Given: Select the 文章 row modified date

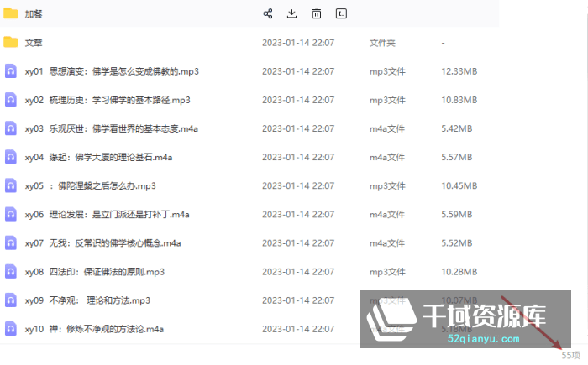Looking at the screenshot, I should 298,43.
